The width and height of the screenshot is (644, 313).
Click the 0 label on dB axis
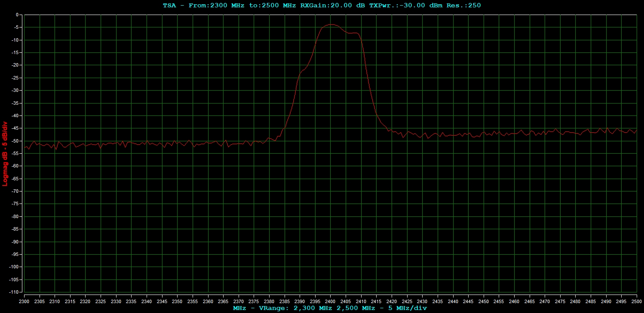17,15
